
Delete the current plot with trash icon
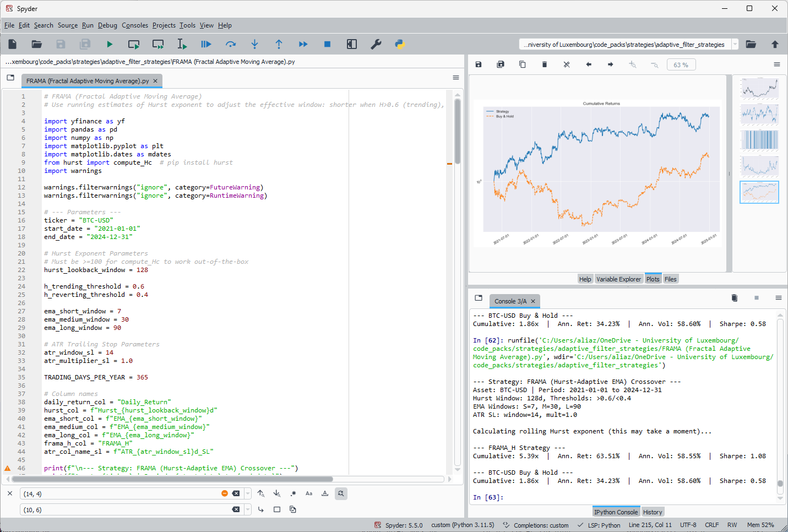pos(545,64)
